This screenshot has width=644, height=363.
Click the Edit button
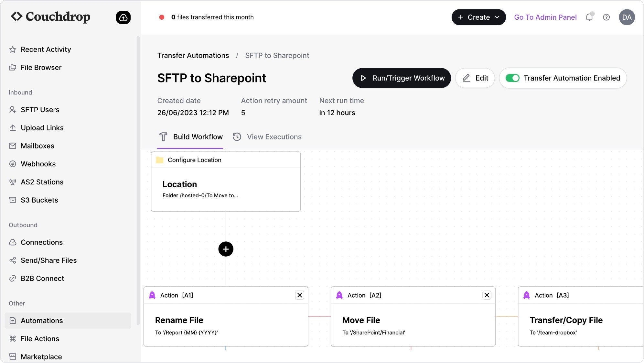(475, 78)
